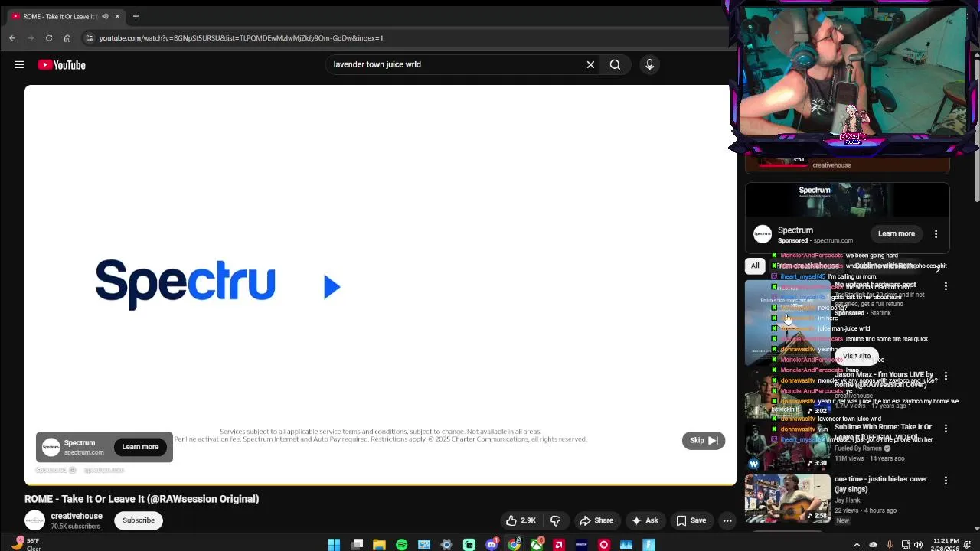Open the creativehouse channel name link
Screen dimensions: 980x551
pyautogui.click(x=77, y=516)
